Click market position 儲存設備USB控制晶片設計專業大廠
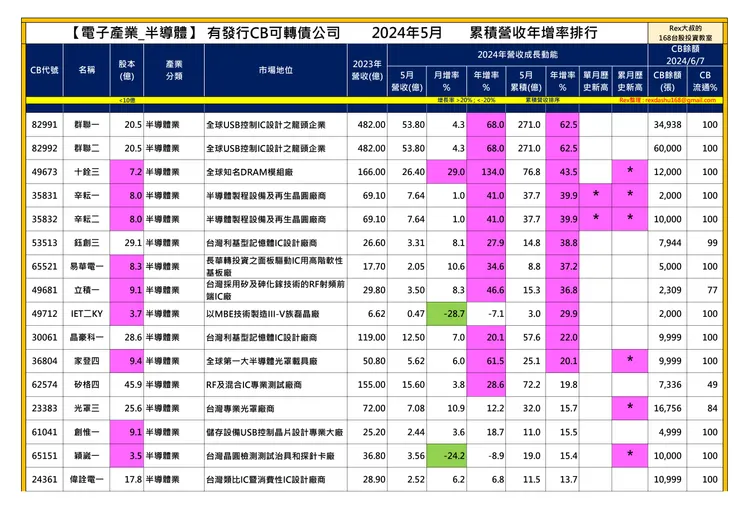The image size is (740, 523). click(275, 432)
